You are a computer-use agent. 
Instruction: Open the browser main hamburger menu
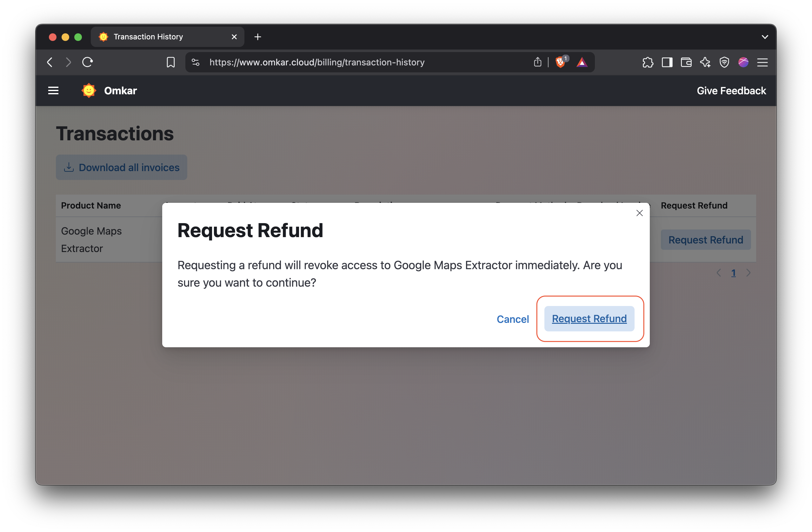[x=762, y=63]
